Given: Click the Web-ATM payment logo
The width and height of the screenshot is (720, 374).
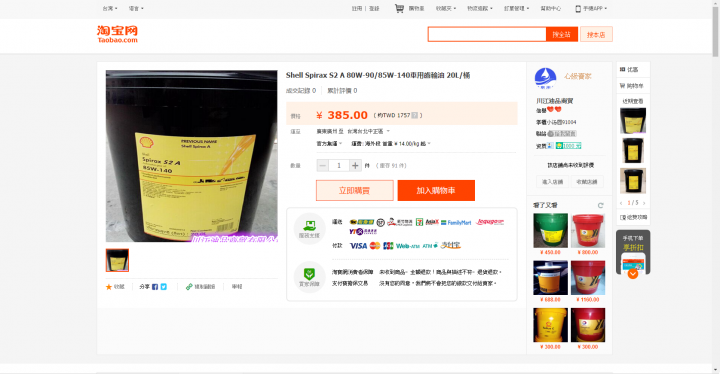Looking at the screenshot, I should [408, 246].
